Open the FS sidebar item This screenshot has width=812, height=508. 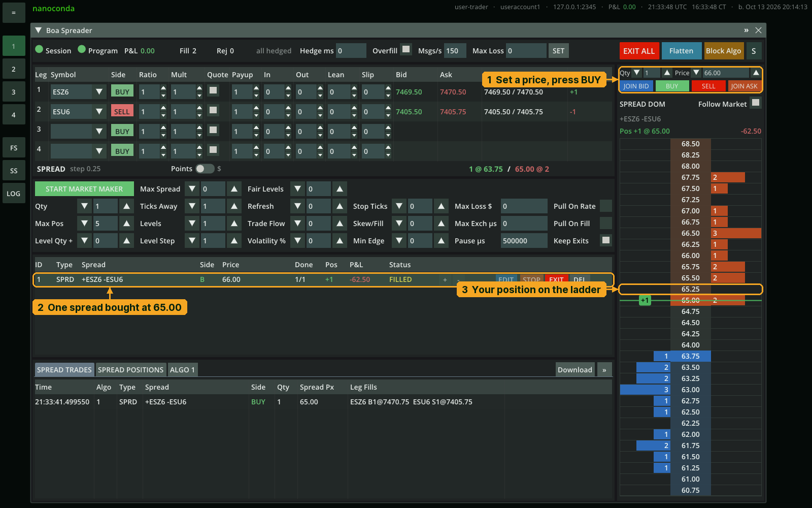pos(14,148)
